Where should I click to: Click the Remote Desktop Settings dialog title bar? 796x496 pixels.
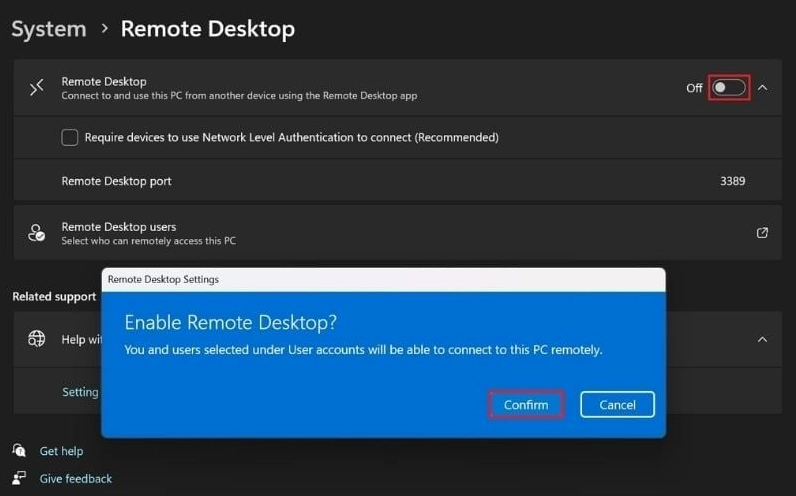(383, 280)
